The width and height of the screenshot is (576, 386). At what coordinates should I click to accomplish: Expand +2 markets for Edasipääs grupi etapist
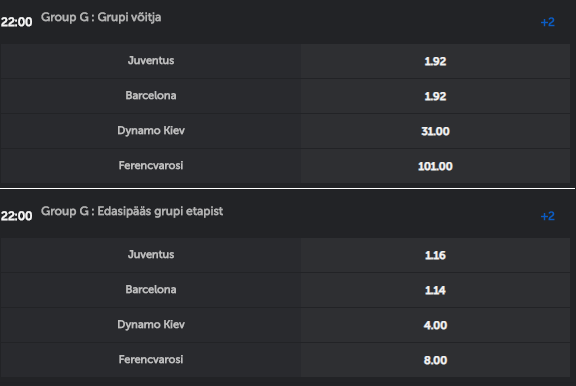tap(547, 216)
